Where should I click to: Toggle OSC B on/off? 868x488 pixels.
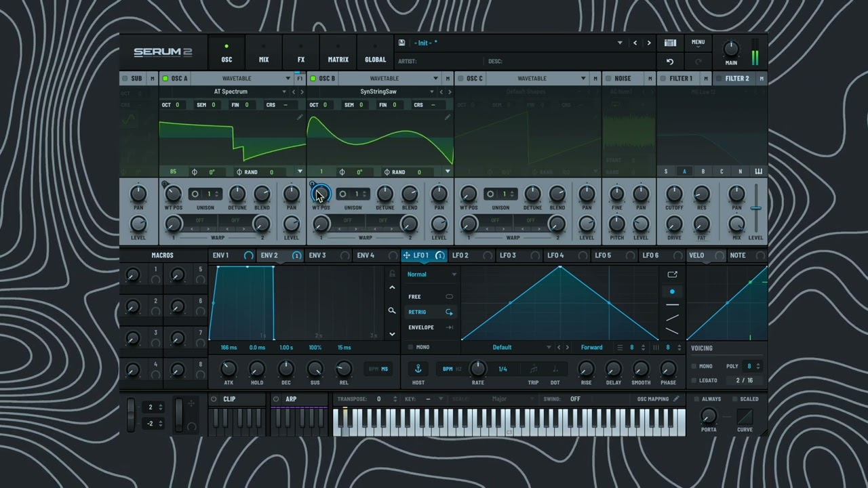313,79
